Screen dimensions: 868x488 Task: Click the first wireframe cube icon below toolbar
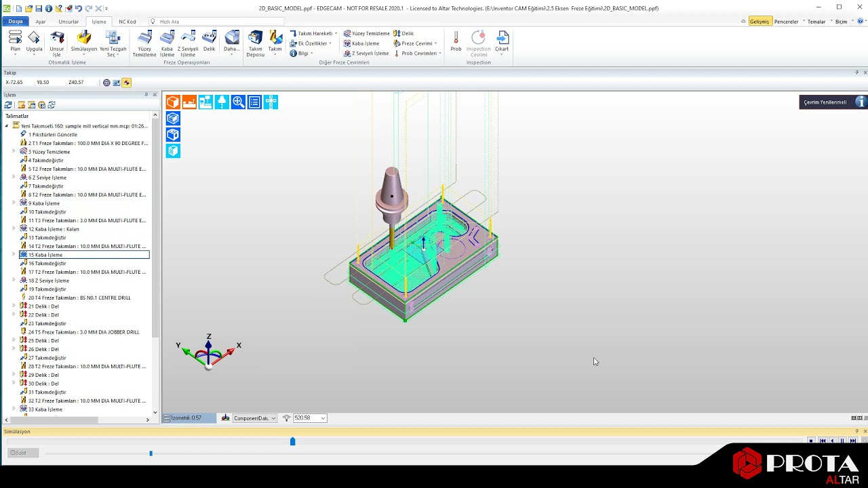coord(173,119)
